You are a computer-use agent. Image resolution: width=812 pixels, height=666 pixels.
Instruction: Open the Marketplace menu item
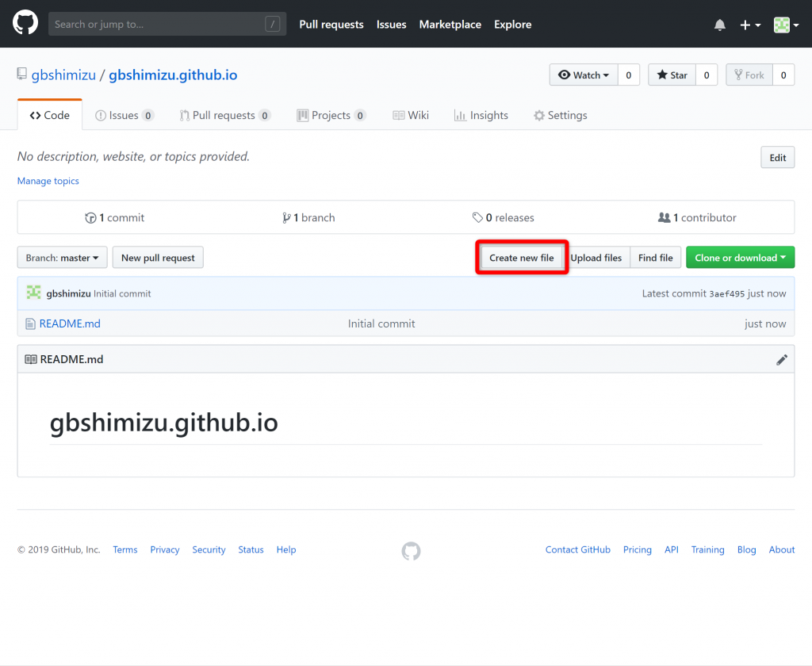coord(450,25)
